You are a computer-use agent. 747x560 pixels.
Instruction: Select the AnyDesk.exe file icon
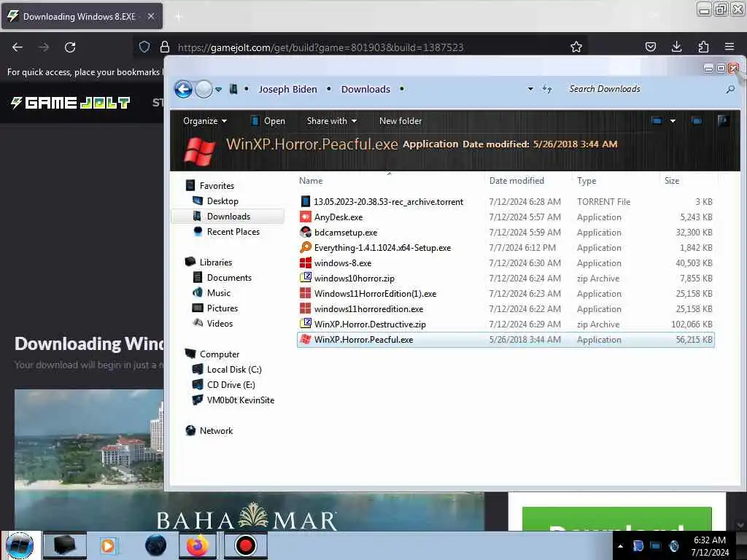(x=306, y=217)
